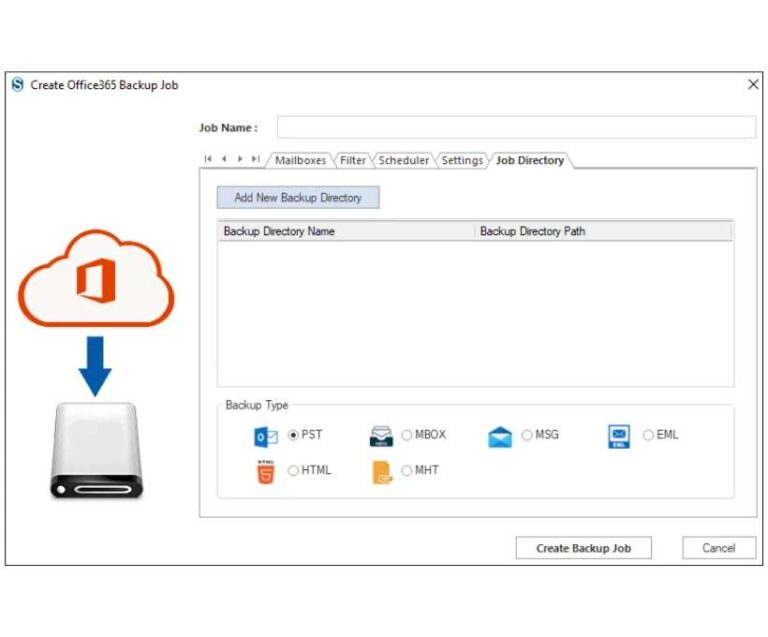This screenshot has height=637, width=768.
Task: Click the EML file icon
Action: [x=619, y=436]
